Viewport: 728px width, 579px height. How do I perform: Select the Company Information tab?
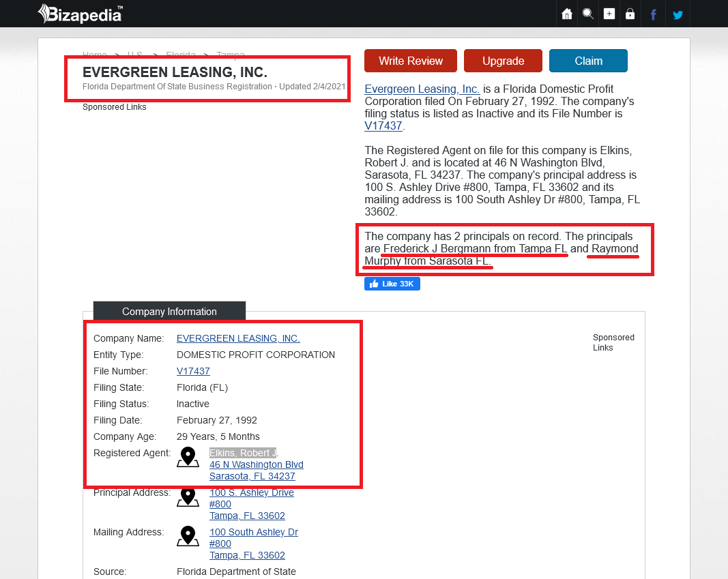[x=169, y=311]
